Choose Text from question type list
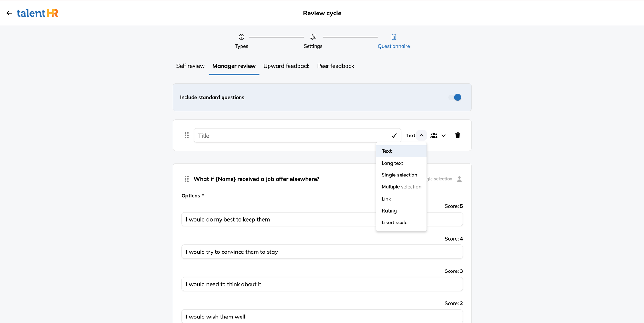 401,151
